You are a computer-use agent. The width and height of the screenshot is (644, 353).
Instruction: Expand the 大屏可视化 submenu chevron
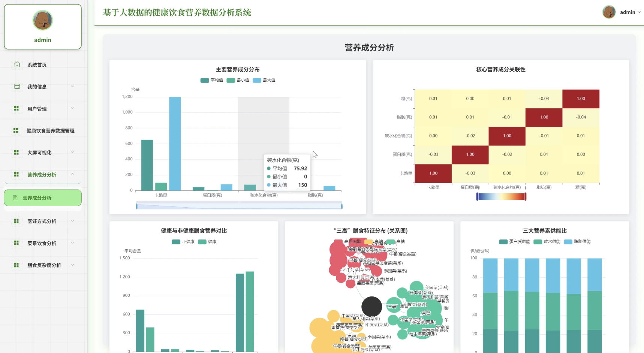(x=72, y=152)
